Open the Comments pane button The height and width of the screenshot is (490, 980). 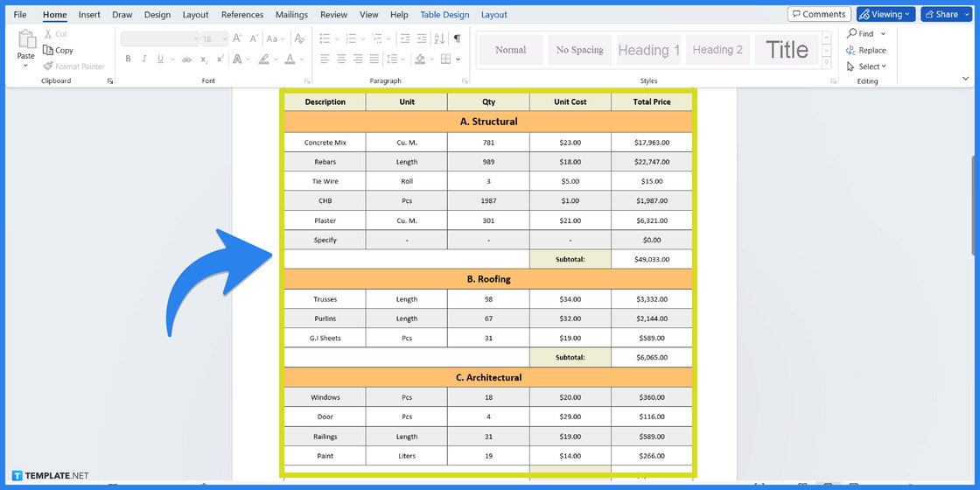(819, 14)
